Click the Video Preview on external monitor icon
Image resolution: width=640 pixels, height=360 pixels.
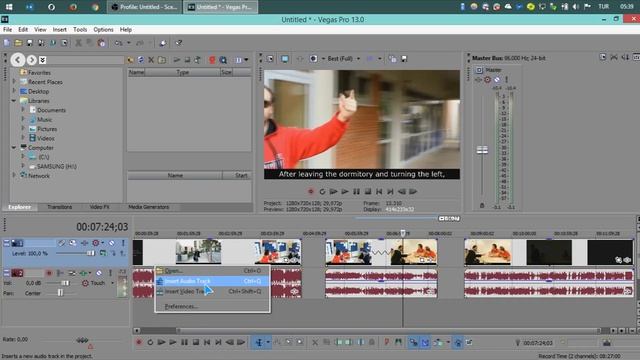coord(285,59)
